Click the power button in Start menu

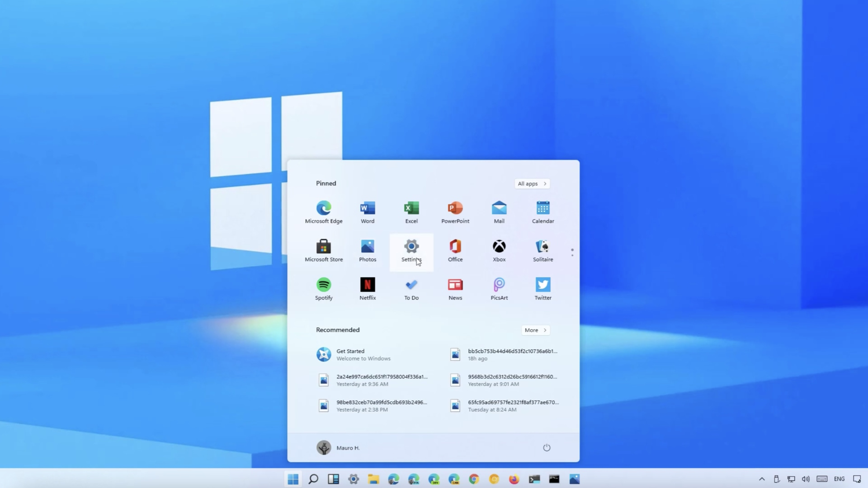tap(547, 447)
